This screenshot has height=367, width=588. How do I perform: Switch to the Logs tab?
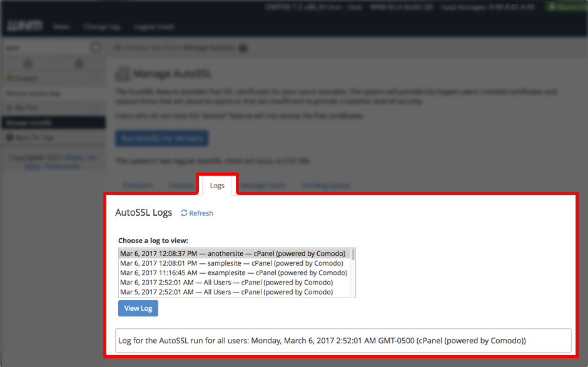pyautogui.click(x=217, y=185)
